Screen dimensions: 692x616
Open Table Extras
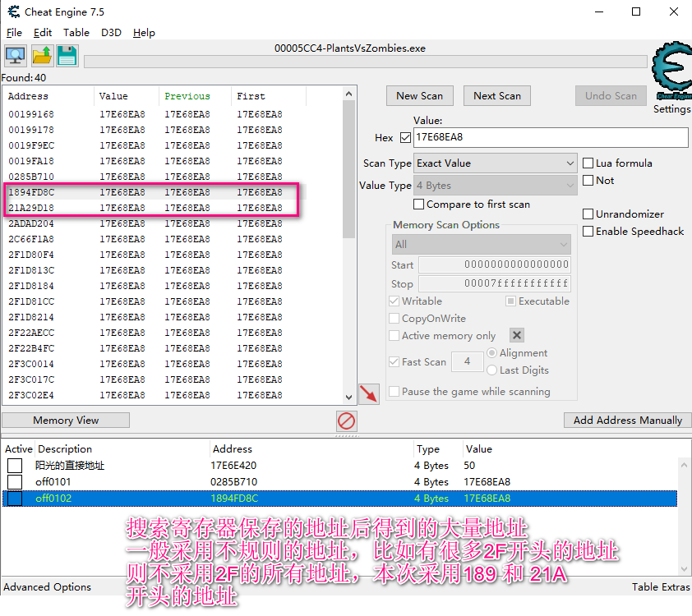661,587
